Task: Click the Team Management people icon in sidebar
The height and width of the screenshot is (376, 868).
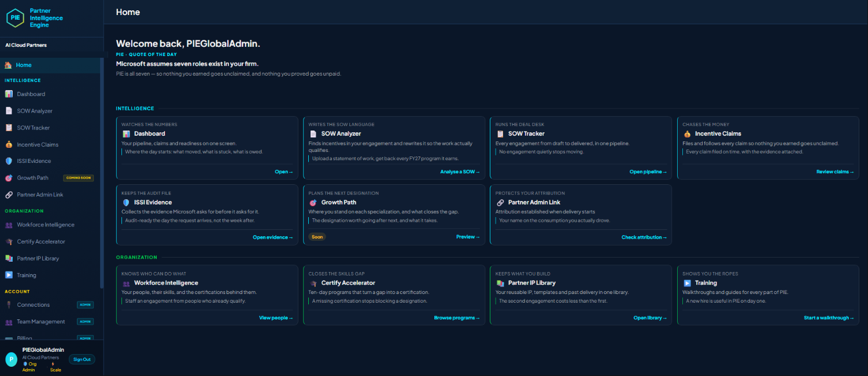Action: (9, 322)
